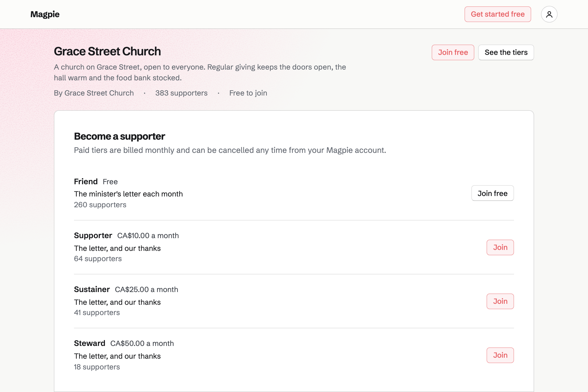This screenshot has height=392, width=588.
Task: Click the Steward tier name
Action: (x=89, y=343)
